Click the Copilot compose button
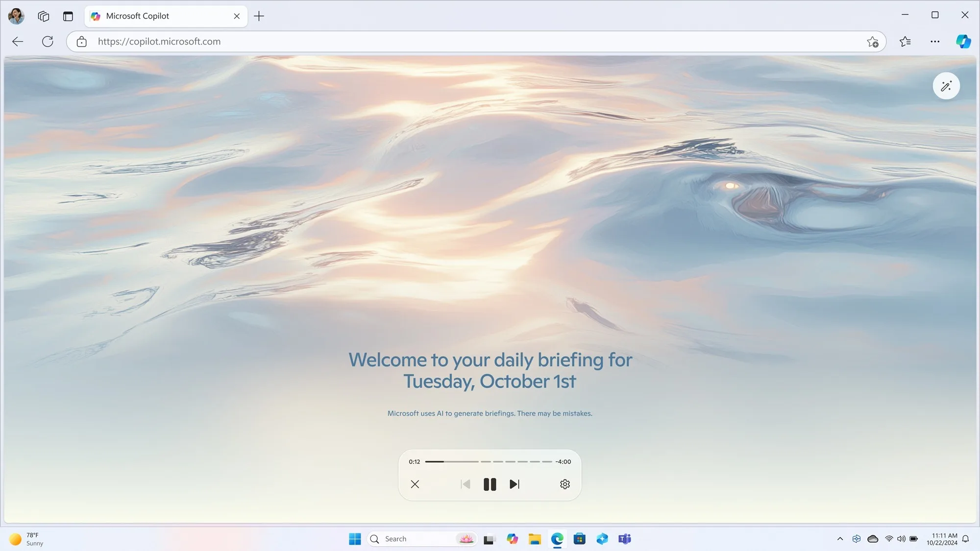980x551 pixels. click(x=946, y=85)
